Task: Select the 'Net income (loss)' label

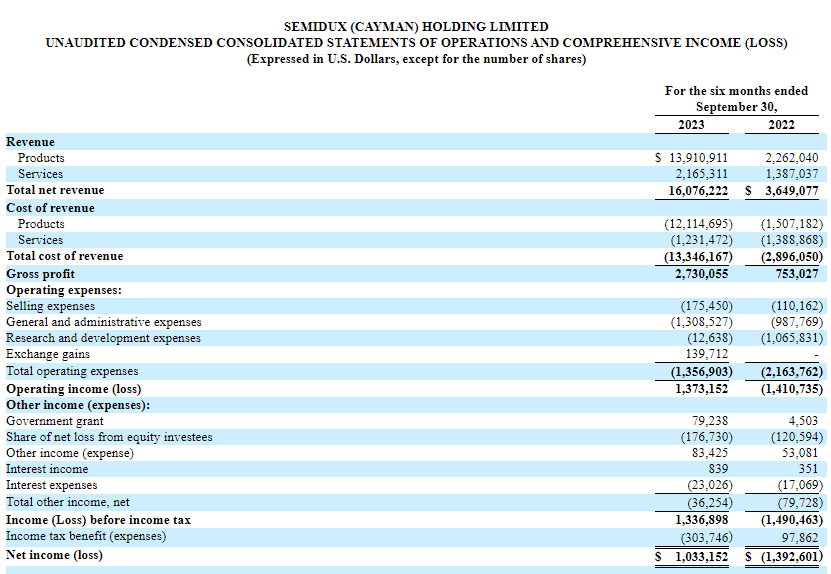Action: [x=54, y=555]
